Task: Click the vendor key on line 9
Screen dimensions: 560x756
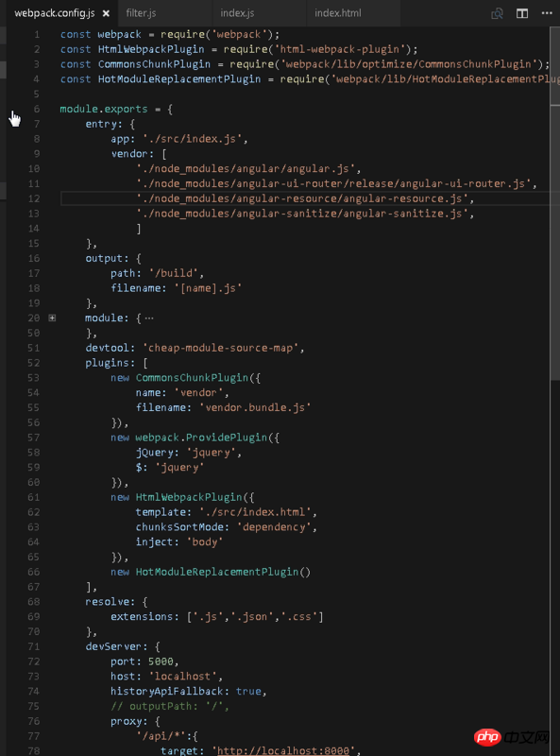Action: [129, 154]
